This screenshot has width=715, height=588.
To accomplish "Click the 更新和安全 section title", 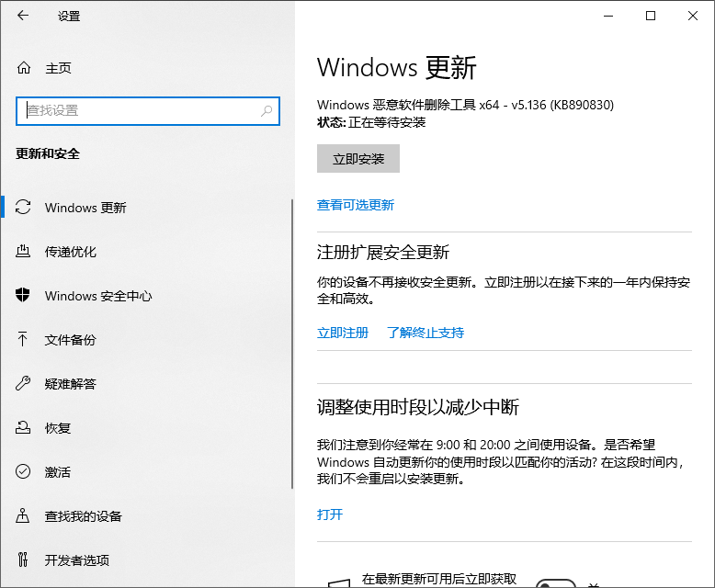I will (48, 153).
